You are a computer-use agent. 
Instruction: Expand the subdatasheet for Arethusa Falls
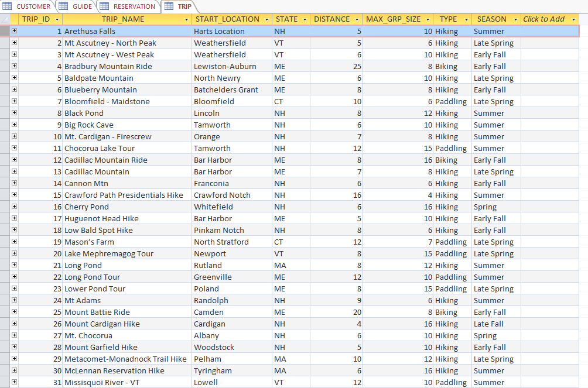13,31
